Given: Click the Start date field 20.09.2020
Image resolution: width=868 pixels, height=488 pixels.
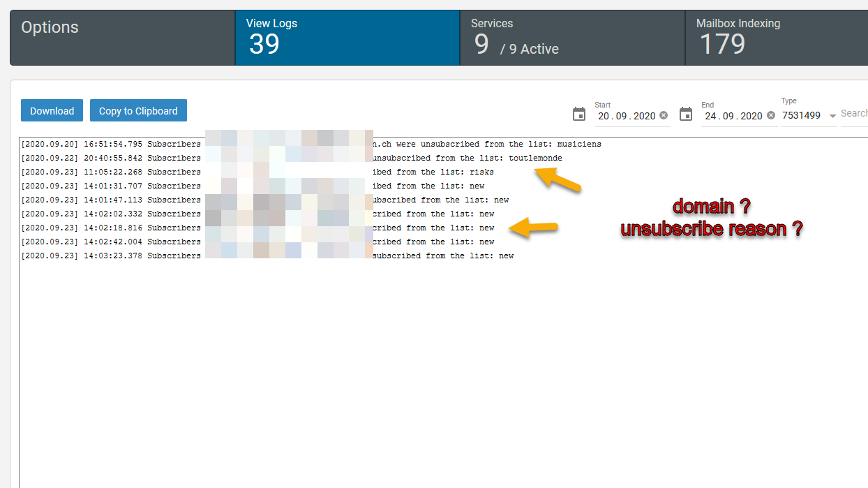Looking at the screenshot, I should (626, 116).
